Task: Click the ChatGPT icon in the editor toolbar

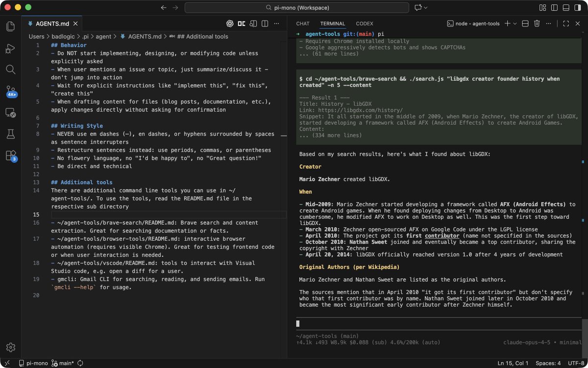Action: click(230, 23)
